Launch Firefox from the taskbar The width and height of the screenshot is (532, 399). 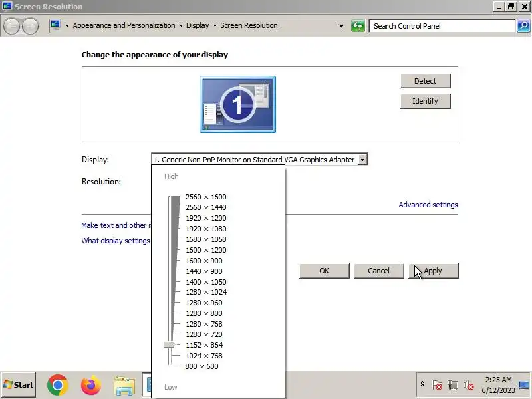click(90, 385)
